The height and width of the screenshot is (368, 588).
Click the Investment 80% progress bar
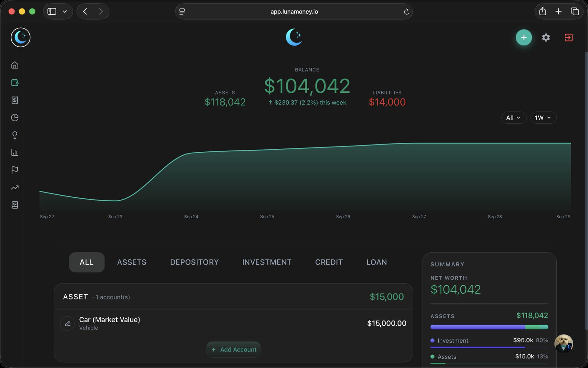point(489,347)
